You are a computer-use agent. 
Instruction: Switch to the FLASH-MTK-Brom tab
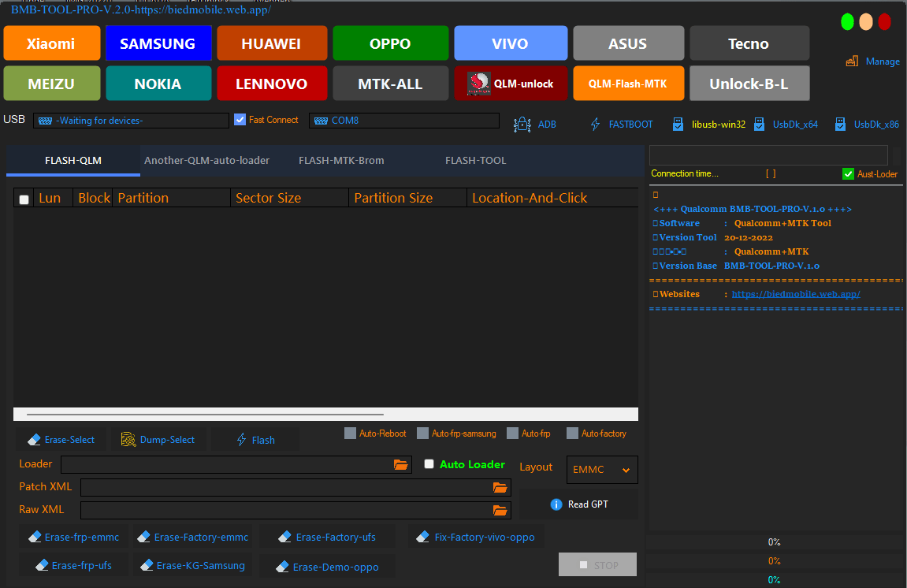(341, 160)
